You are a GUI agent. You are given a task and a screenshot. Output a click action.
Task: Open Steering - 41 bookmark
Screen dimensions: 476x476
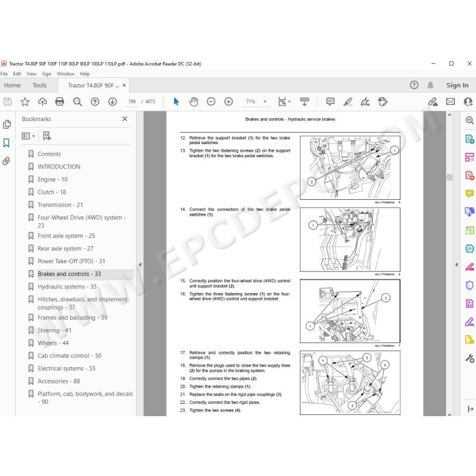pyautogui.click(x=54, y=330)
